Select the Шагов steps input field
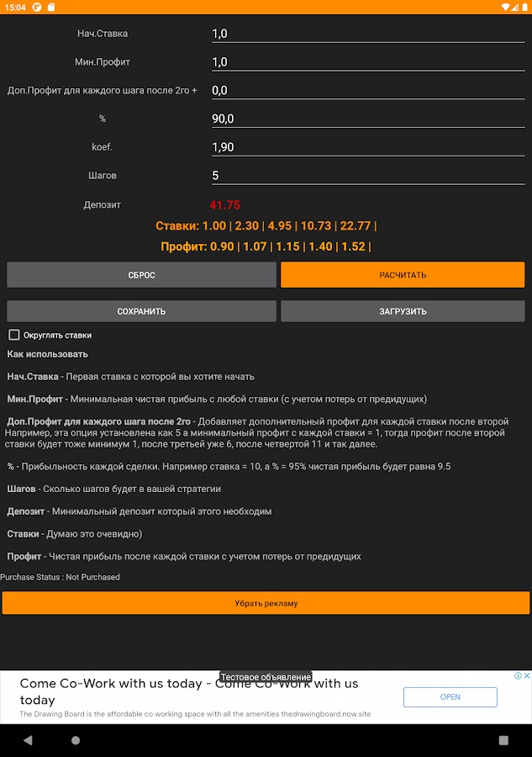The width and height of the screenshot is (532, 757). click(x=367, y=176)
